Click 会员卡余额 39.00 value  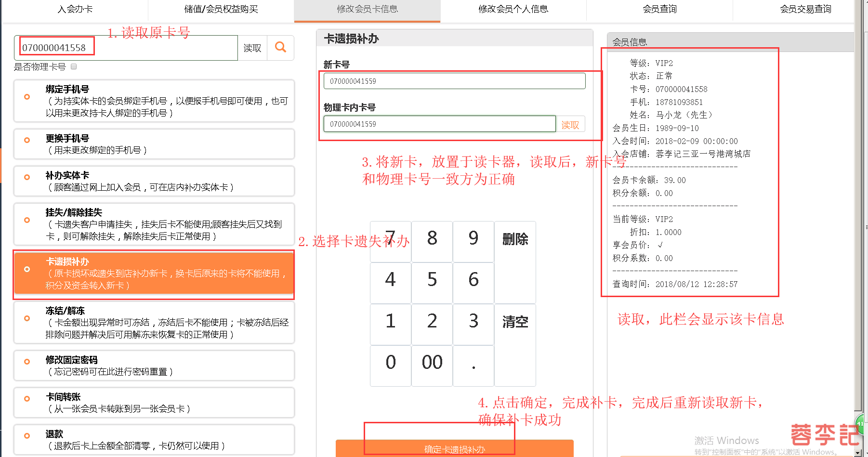[x=675, y=180]
